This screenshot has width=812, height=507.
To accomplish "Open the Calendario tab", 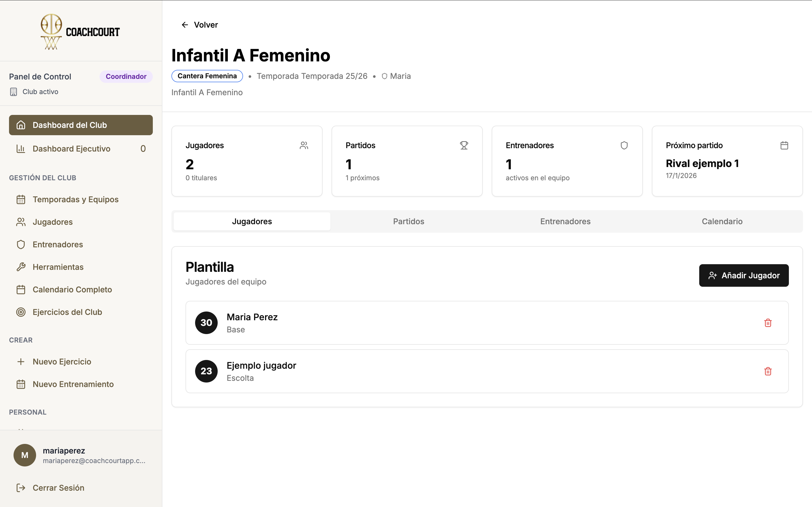I will pos(722,221).
